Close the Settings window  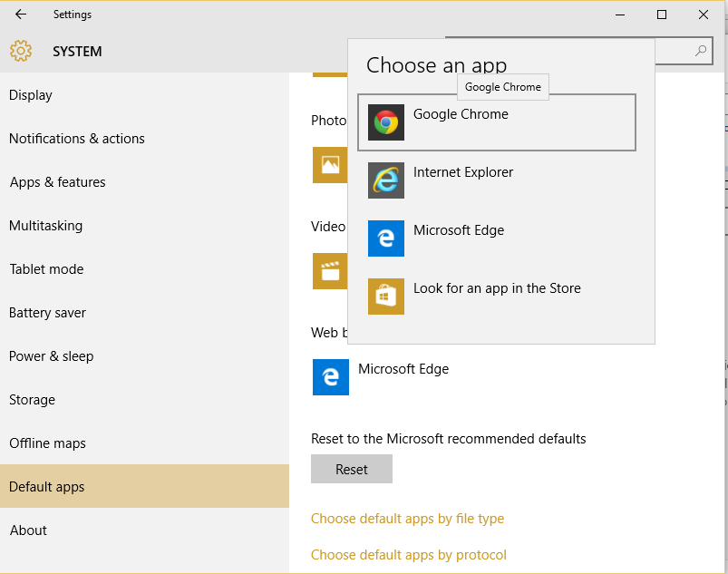coord(704,15)
